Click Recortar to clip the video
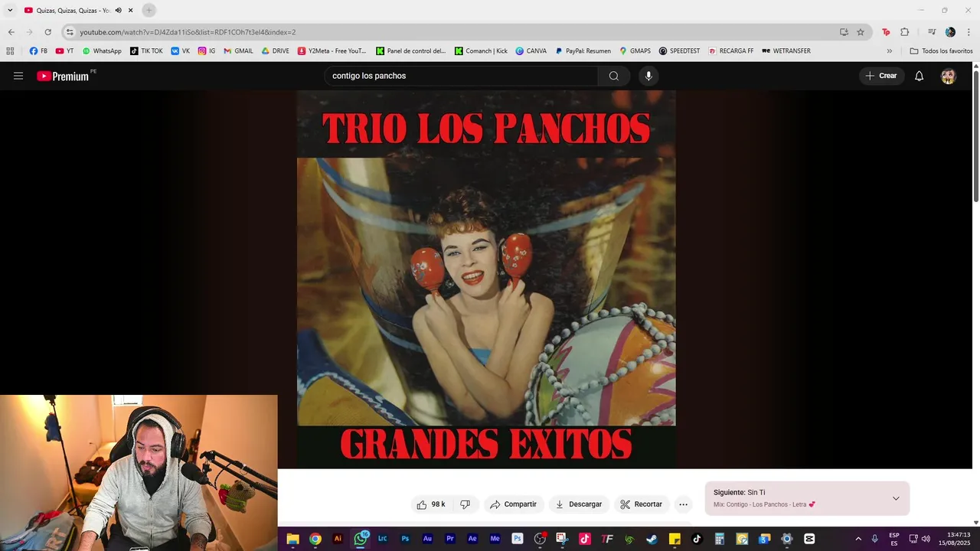This screenshot has height=551, width=980. (642, 504)
